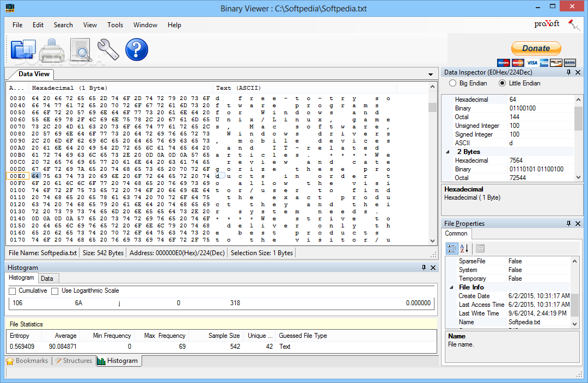The height and width of the screenshot is (383, 588).
Task: Pin the File Properties panel
Action: (568, 224)
